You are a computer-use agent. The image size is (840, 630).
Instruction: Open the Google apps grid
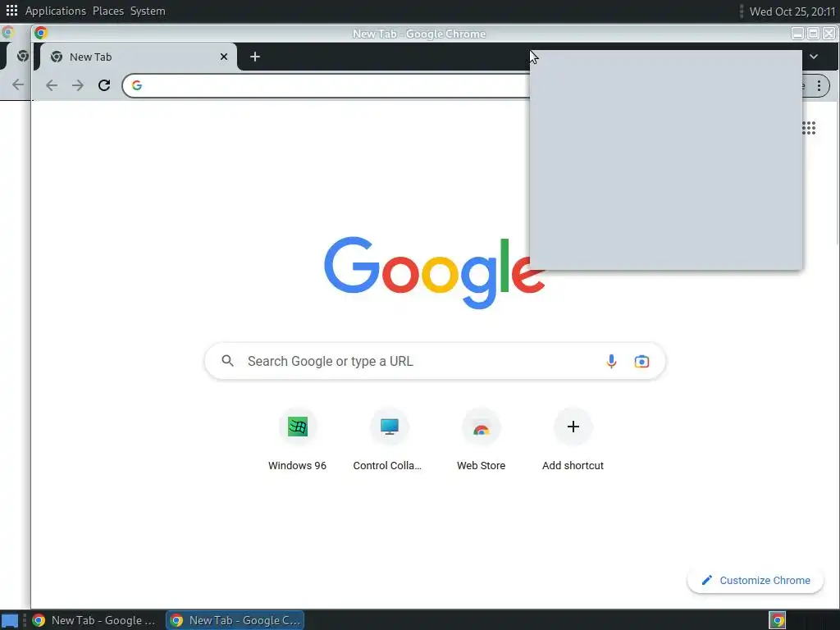click(x=808, y=128)
